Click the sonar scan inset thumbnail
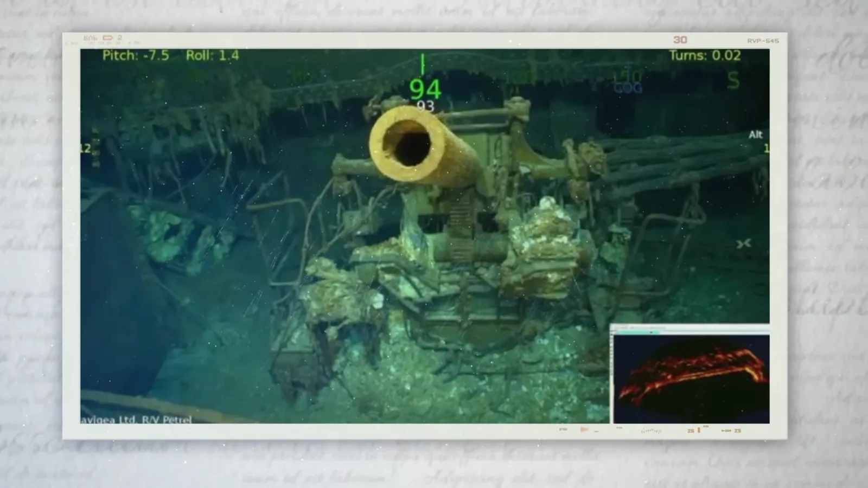Screen dimensions: 868x488 coord(691,378)
